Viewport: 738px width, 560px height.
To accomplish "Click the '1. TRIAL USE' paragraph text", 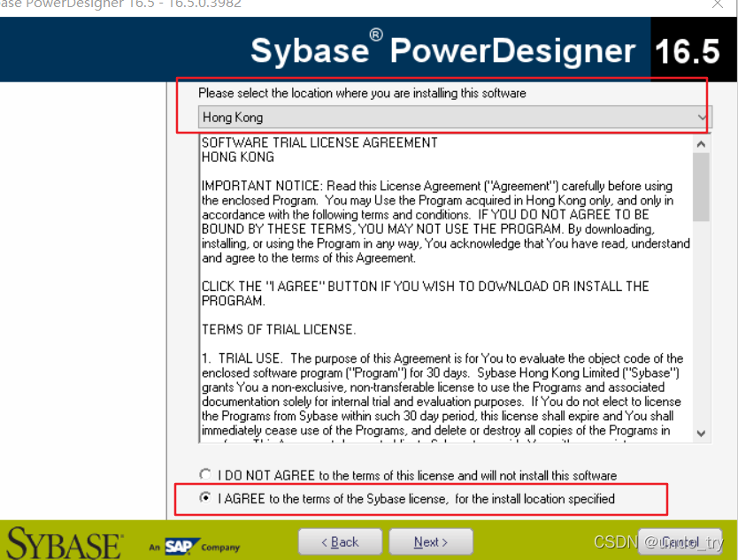I will coord(442,395).
